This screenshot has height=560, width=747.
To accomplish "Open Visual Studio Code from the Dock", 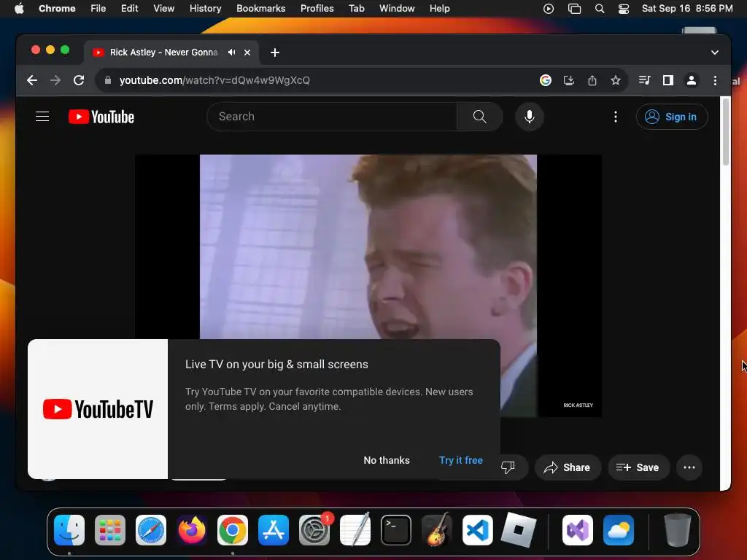I will (x=478, y=530).
